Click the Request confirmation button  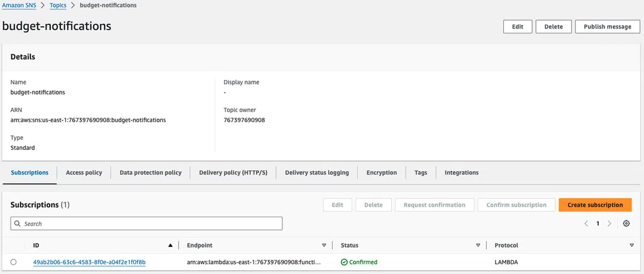click(435, 205)
